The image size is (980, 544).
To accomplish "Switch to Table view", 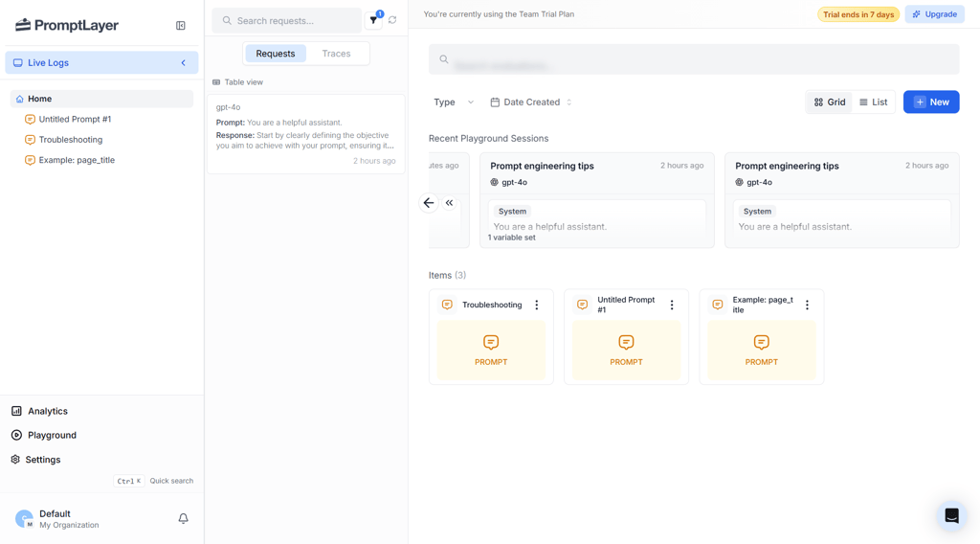I will coord(237,82).
